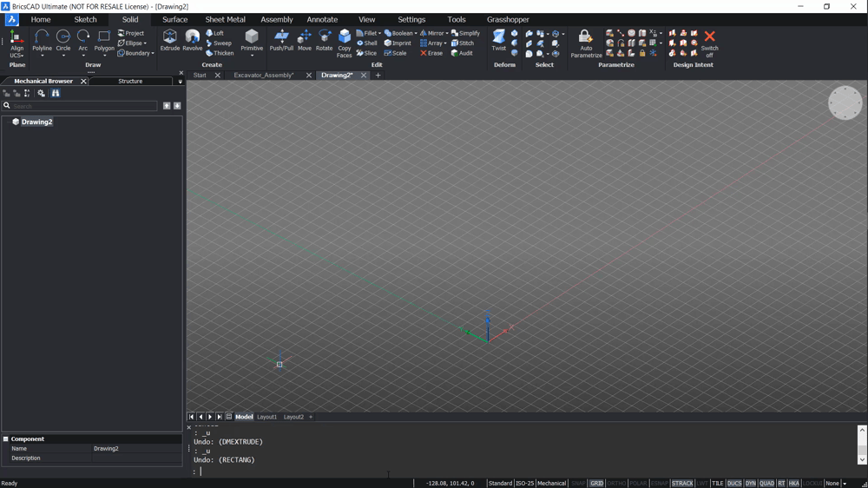868x488 pixels.
Task: Select Drawing2 in the browser tree
Action: [x=37, y=122]
